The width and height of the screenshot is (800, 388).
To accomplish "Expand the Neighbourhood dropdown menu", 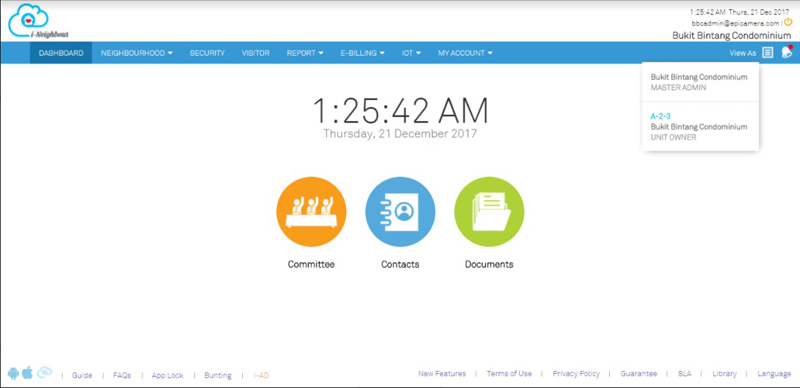I will [x=137, y=53].
